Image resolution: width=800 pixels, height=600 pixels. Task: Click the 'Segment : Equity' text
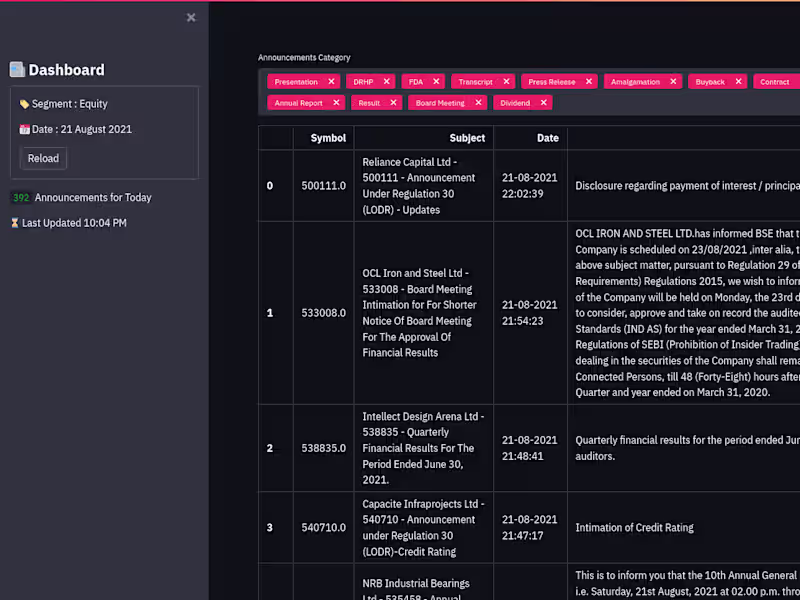coord(69,104)
